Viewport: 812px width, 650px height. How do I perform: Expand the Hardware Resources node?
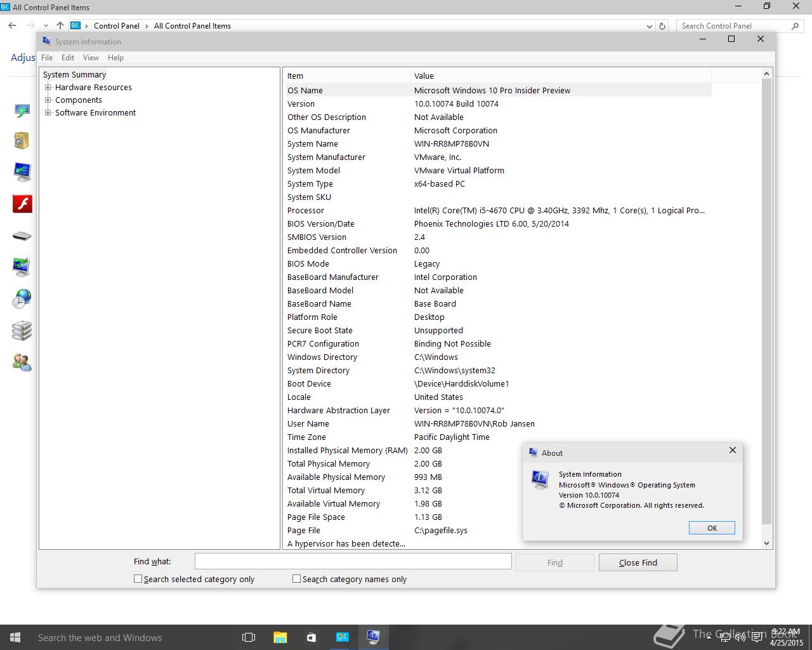tap(48, 88)
